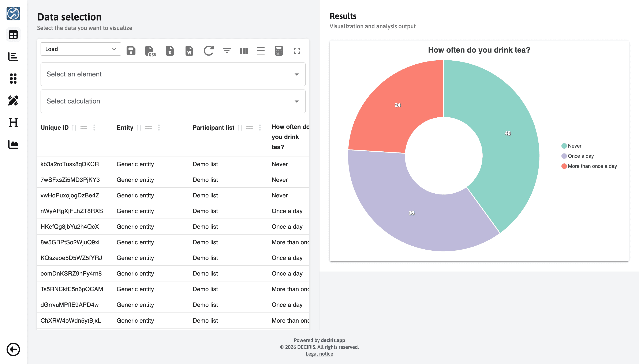Click the save disk icon
The height and width of the screenshot is (364, 639).
(x=131, y=51)
